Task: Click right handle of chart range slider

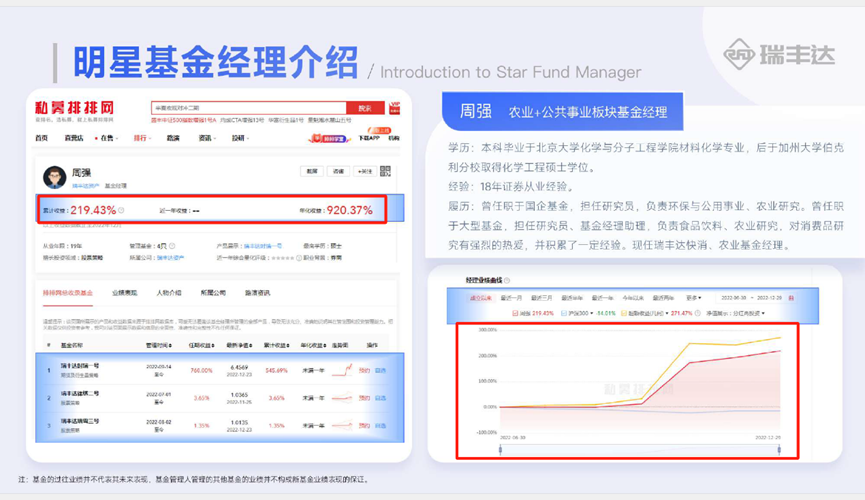Action: tap(779, 450)
